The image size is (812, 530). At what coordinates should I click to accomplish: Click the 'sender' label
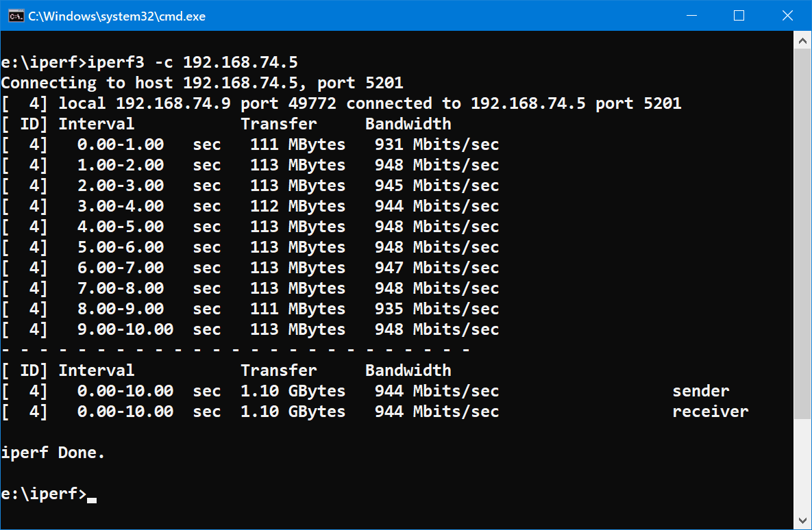701,391
